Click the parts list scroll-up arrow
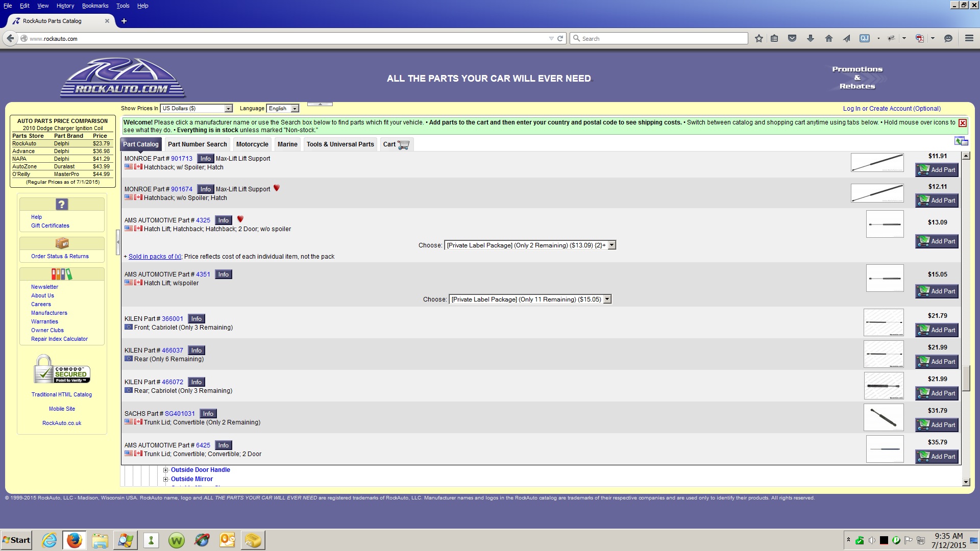The image size is (980, 551). click(966, 156)
